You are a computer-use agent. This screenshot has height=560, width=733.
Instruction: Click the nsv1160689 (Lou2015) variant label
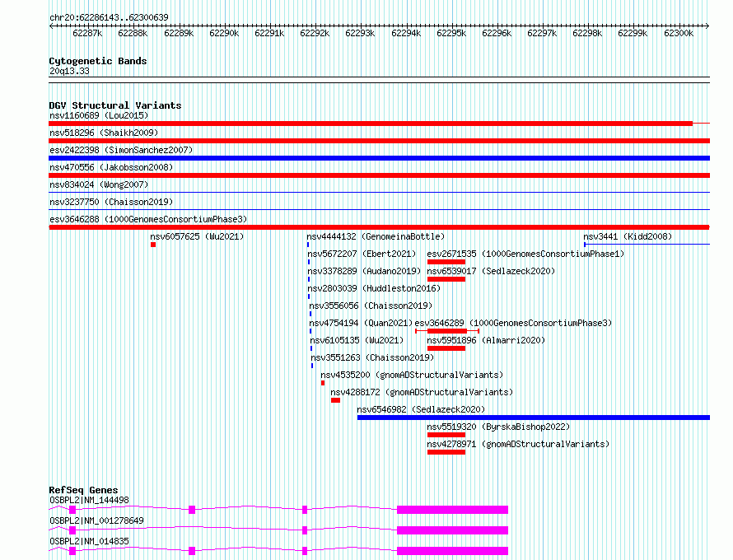[99, 115]
